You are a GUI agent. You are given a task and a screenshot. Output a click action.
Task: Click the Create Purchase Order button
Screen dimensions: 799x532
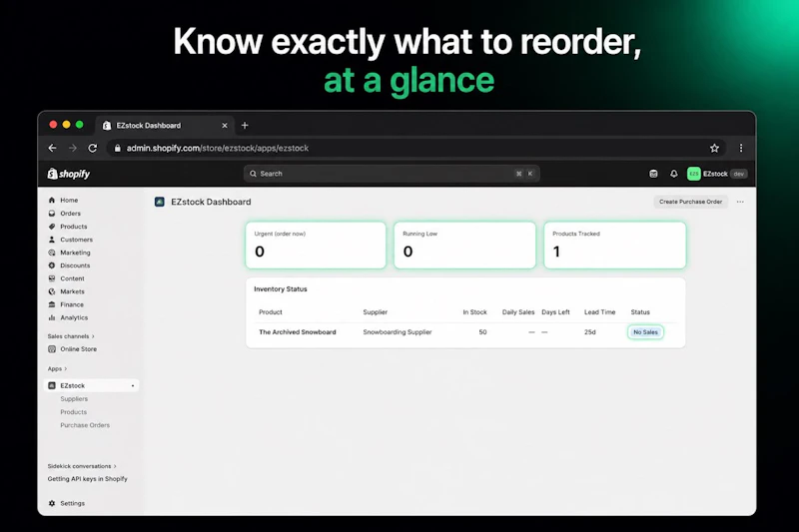(690, 202)
